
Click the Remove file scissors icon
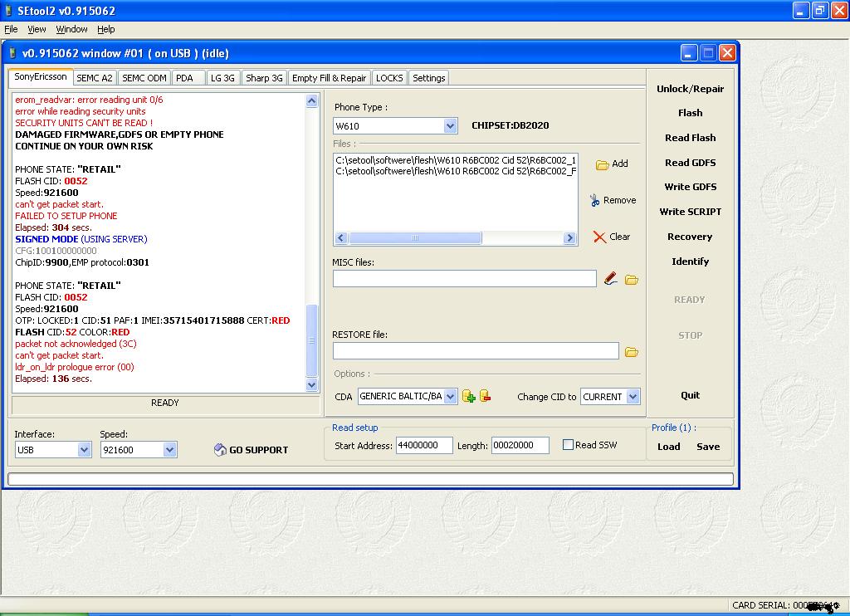(x=594, y=201)
